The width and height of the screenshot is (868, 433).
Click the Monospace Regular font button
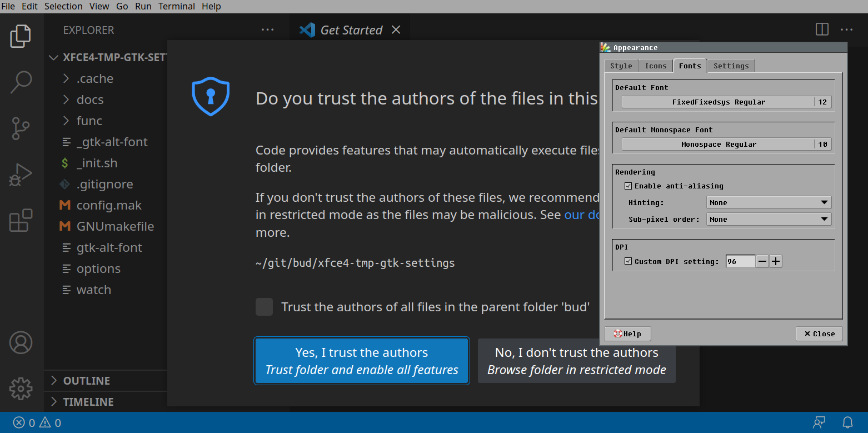[727, 145]
